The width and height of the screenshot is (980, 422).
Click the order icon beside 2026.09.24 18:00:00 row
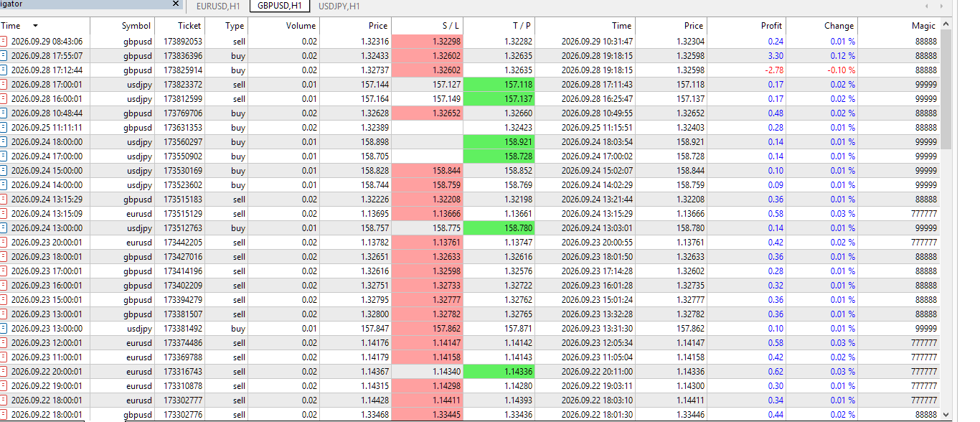(4, 142)
